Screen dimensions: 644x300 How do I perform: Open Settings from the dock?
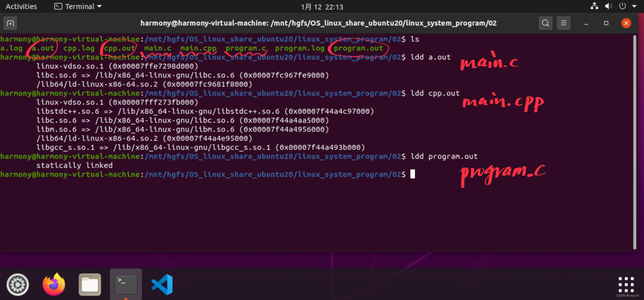tap(18, 285)
